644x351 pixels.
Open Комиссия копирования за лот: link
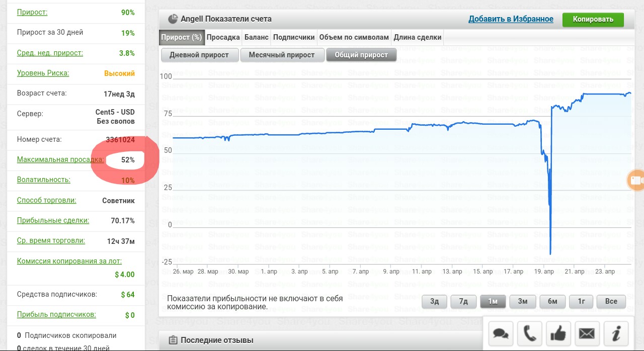(x=69, y=261)
